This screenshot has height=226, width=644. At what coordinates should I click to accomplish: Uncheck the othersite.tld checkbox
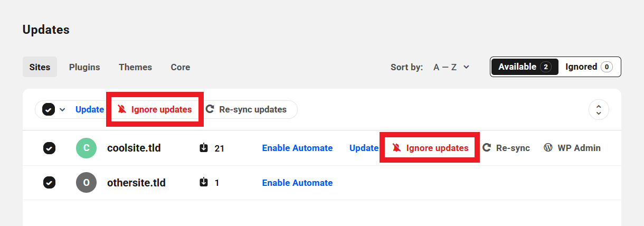pyautogui.click(x=49, y=183)
